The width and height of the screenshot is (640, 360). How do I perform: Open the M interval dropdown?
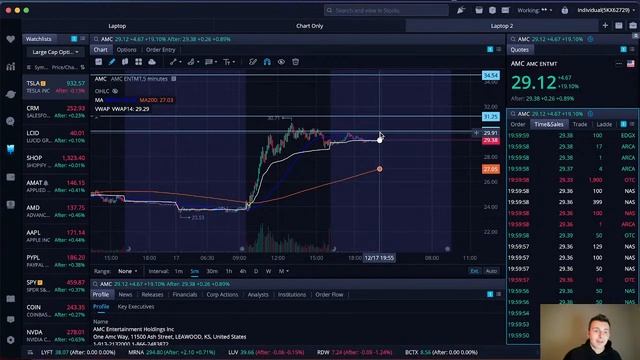coord(283,271)
